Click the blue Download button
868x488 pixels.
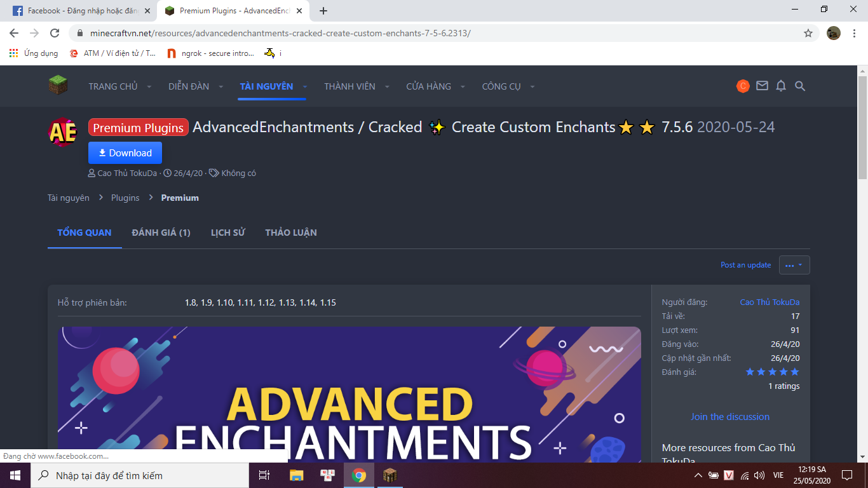125,152
